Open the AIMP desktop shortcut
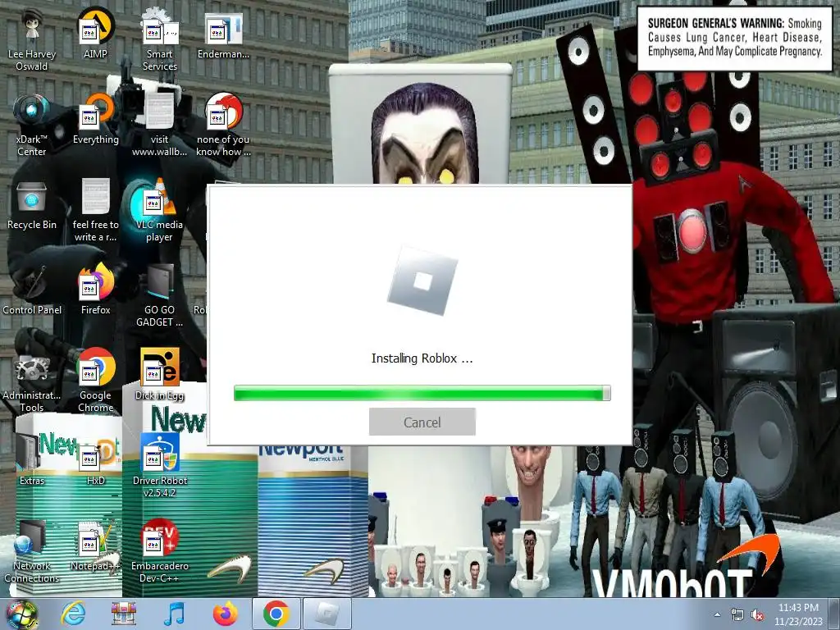840x630 pixels. pos(95,34)
